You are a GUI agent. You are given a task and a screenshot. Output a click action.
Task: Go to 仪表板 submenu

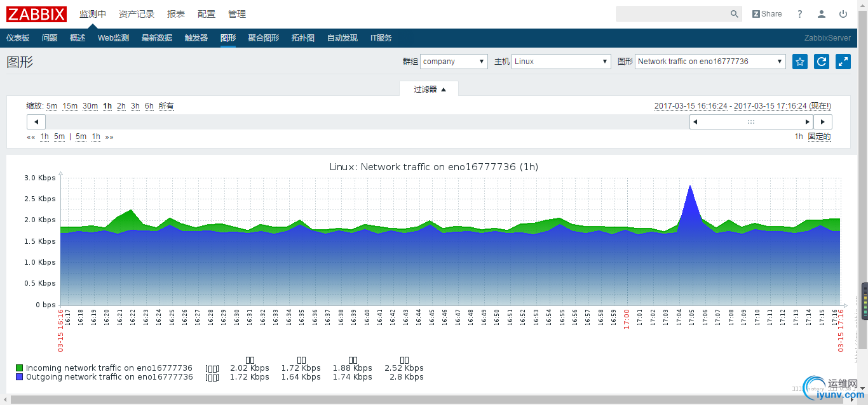pos(18,38)
